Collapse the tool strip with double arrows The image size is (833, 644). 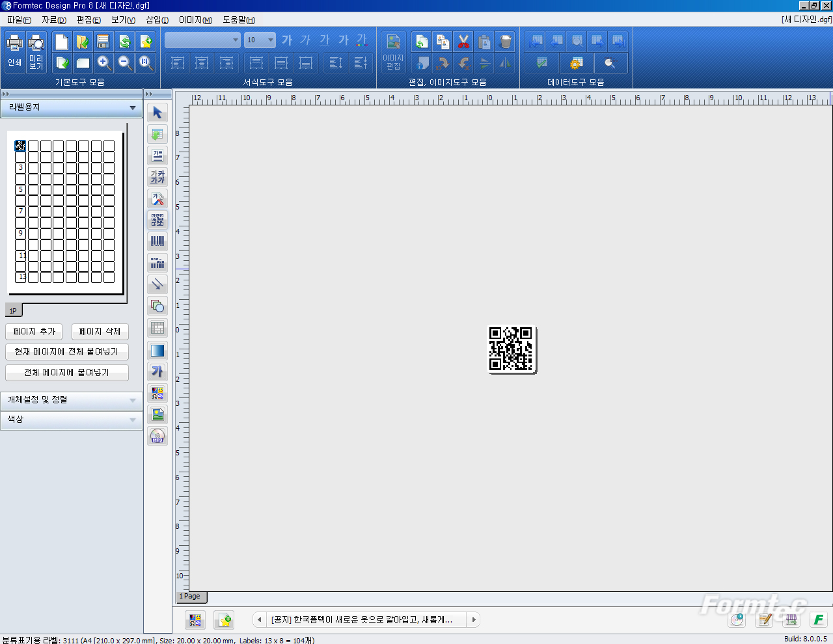click(149, 94)
